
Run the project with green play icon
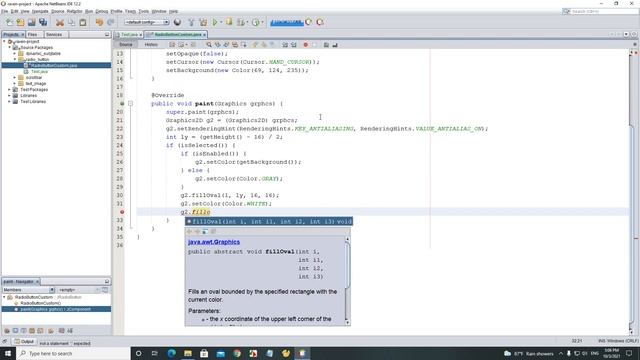[215, 22]
